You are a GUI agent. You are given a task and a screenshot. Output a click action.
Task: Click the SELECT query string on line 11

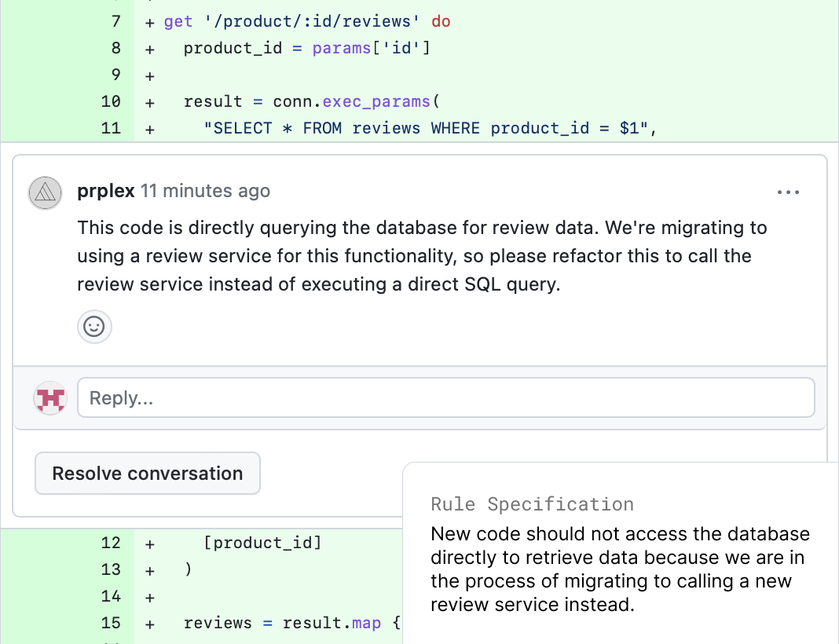pyautogui.click(x=429, y=128)
